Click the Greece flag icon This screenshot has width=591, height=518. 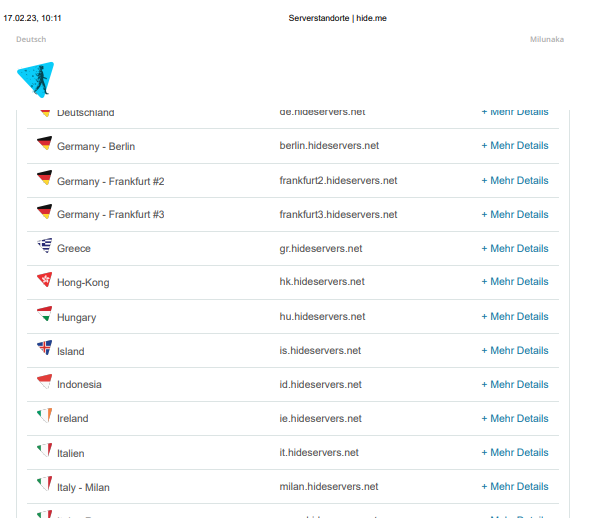tap(44, 245)
